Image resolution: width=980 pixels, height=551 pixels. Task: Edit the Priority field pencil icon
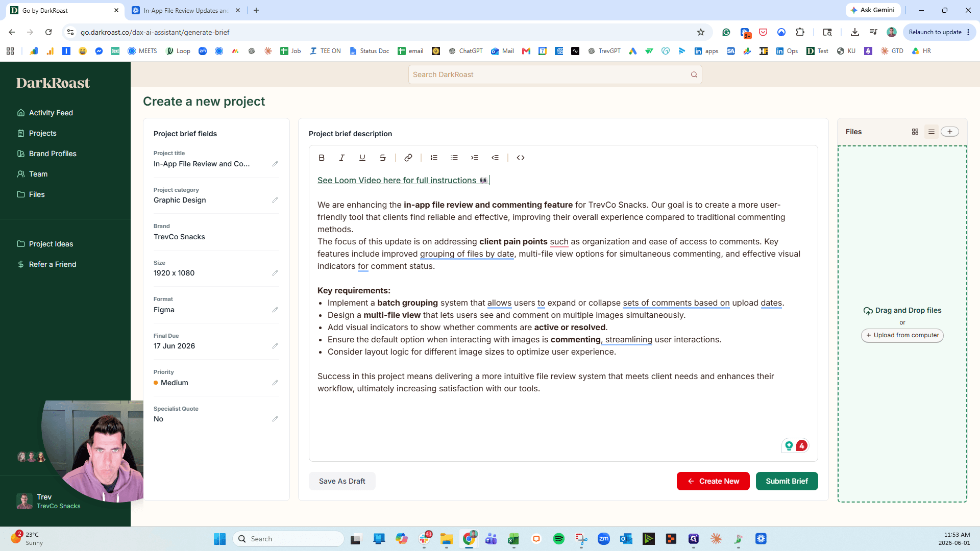(x=275, y=383)
